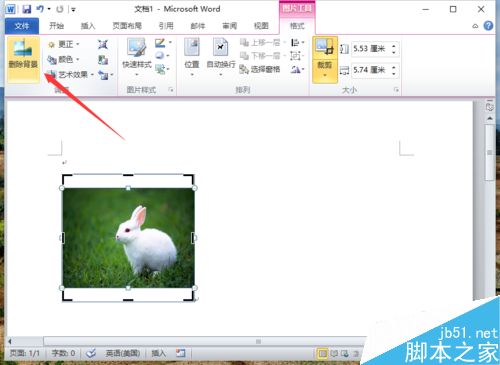Click the word count 字数: 0

[63, 353]
